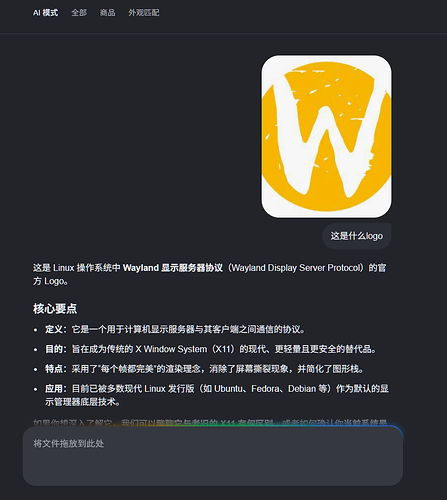
Task: Open the 商品 tab
Action: click(107, 13)
